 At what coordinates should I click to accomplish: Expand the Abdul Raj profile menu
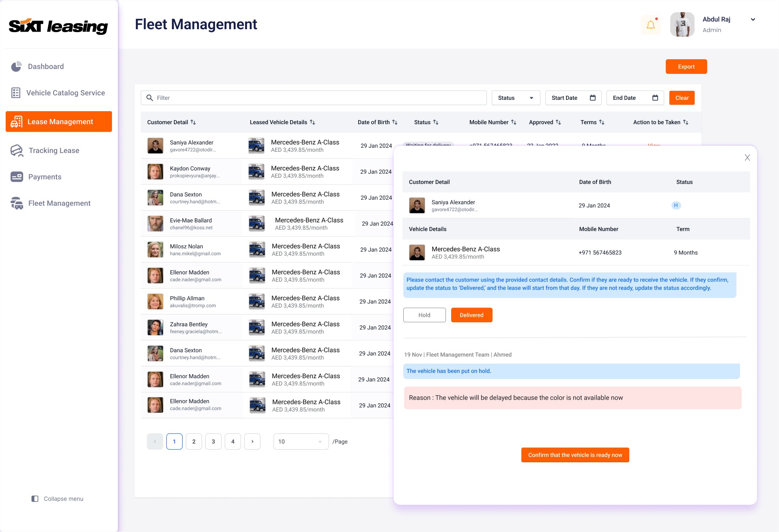coord(753,19)
